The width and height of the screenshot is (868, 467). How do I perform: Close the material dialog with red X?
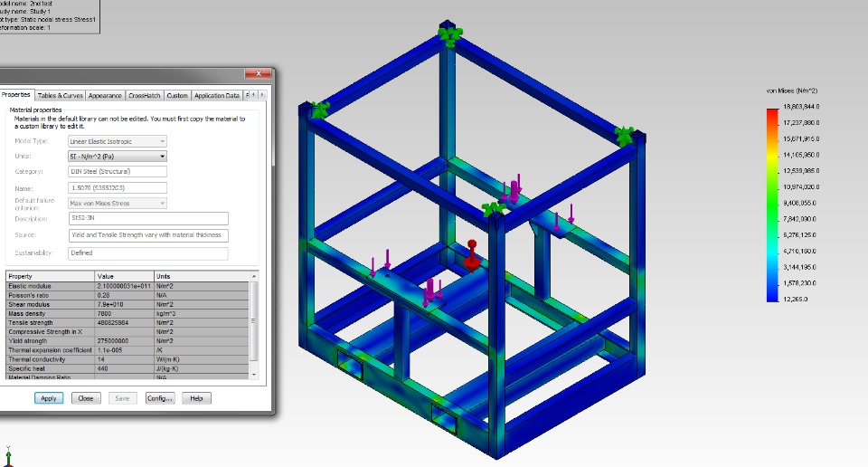(x=258, y=73)
